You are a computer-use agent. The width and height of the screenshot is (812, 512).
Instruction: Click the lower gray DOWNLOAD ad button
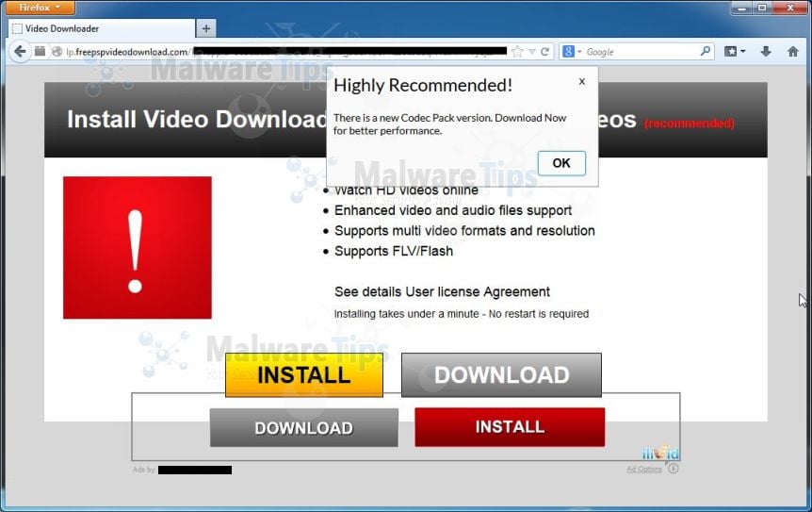tap(304, 427)
